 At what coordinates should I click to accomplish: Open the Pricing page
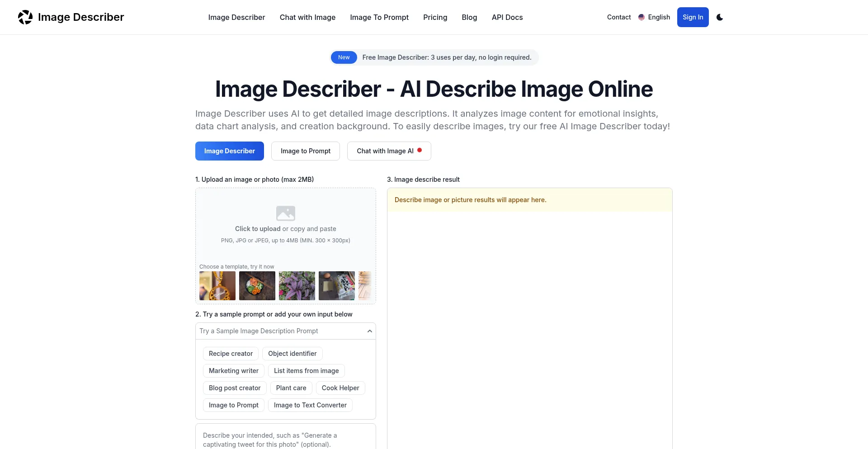tap(435, 17)
